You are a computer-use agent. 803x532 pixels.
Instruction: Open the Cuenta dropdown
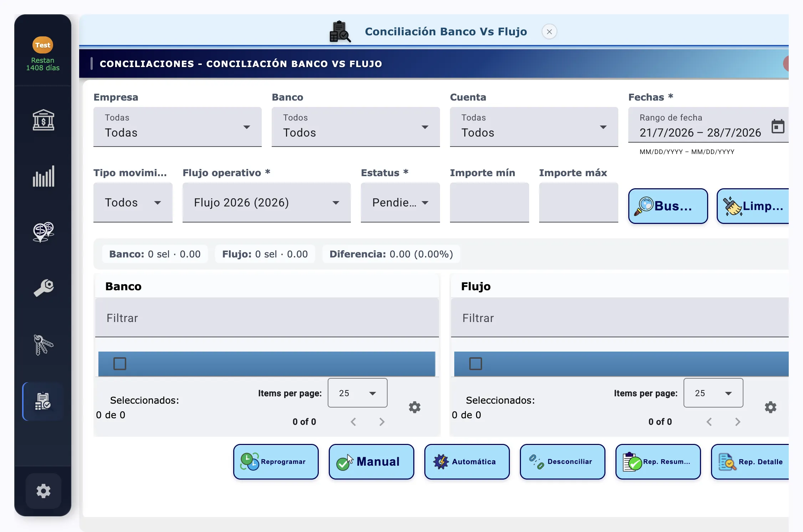coord(534,127)
